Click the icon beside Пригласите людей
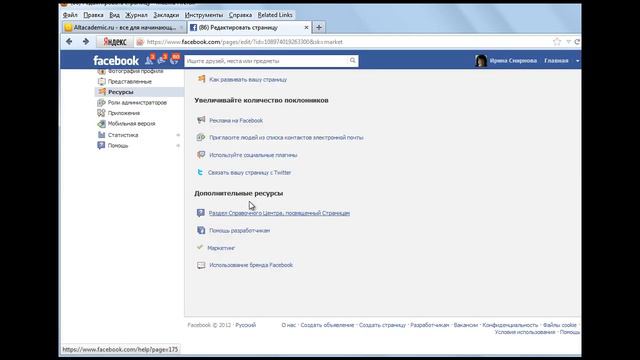This screenshot has height=360, width=640. coord(201,137)
